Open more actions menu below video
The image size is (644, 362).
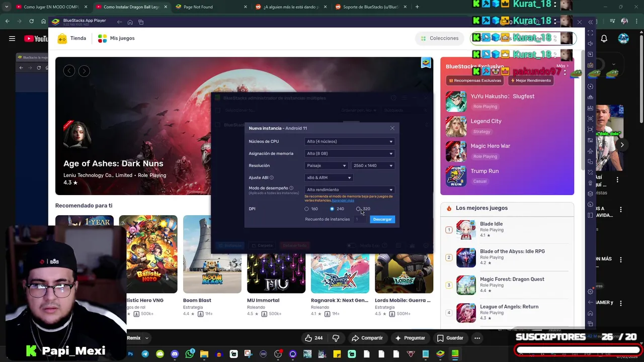coord(477,338)
